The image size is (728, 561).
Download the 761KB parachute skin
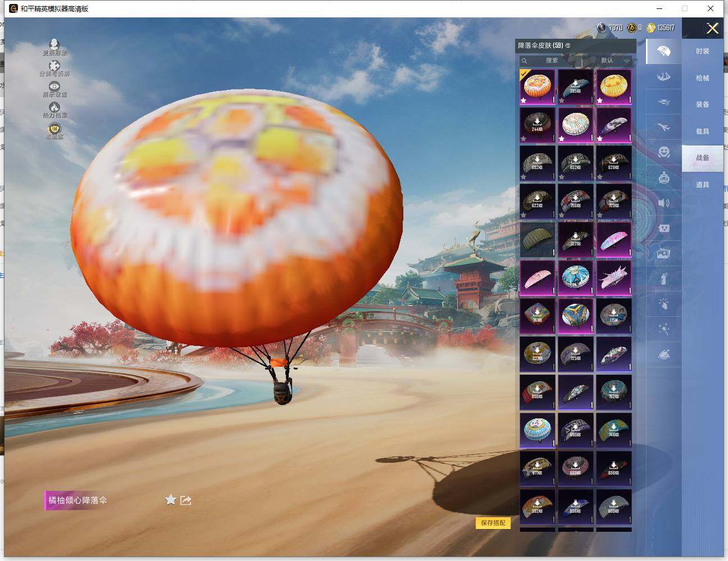(x=538, y=316)
